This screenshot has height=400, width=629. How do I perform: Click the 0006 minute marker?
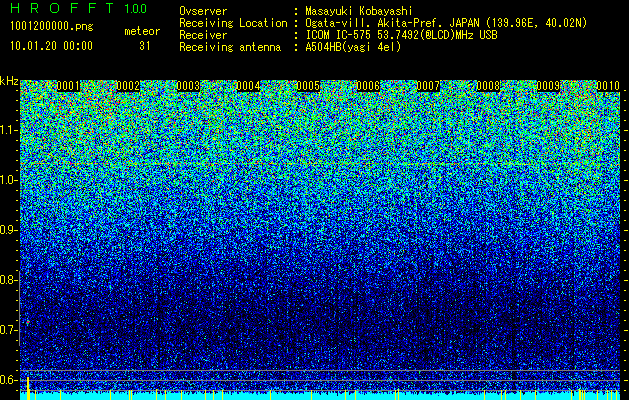click(368, 86)
